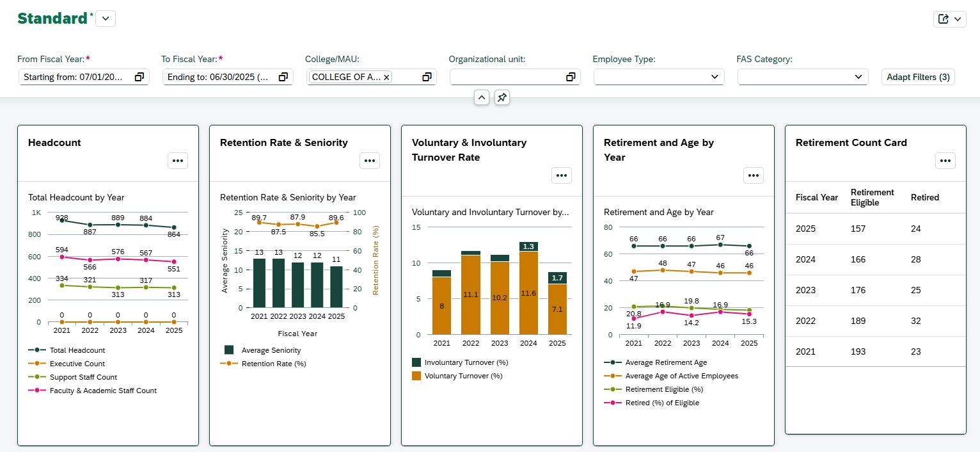Viewport: 980px width, 452px height.
Task: Click inside the Organizational unit input field
Action: (505, 77)
